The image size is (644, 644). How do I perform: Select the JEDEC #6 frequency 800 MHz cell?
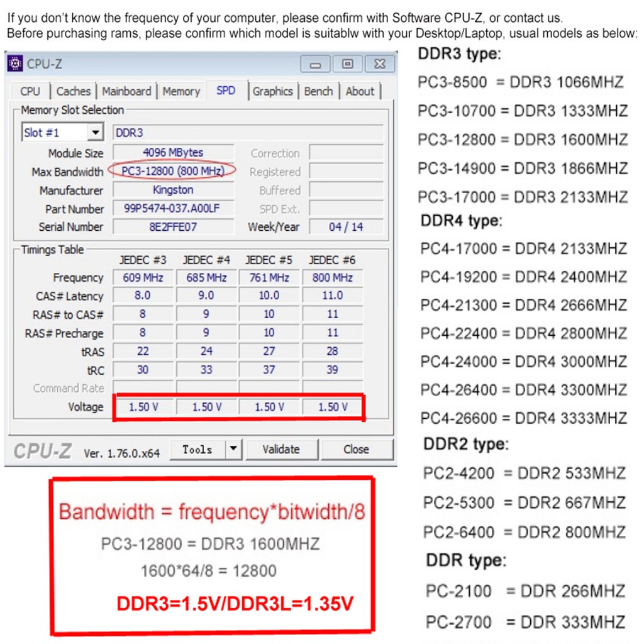[x=332, y=277]
